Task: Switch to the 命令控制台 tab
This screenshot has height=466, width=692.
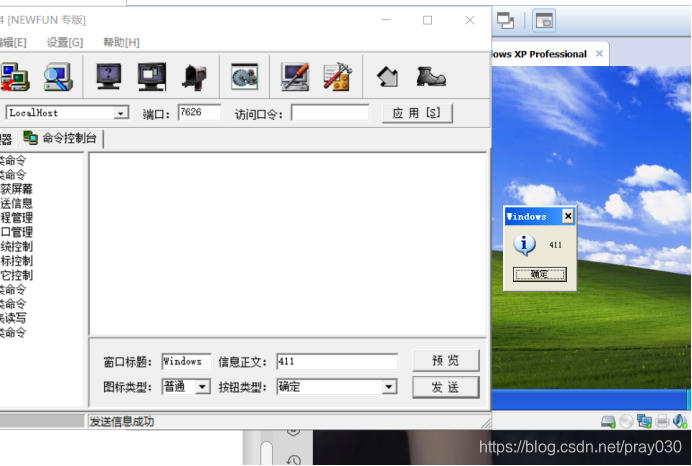Action: [60, 138]
